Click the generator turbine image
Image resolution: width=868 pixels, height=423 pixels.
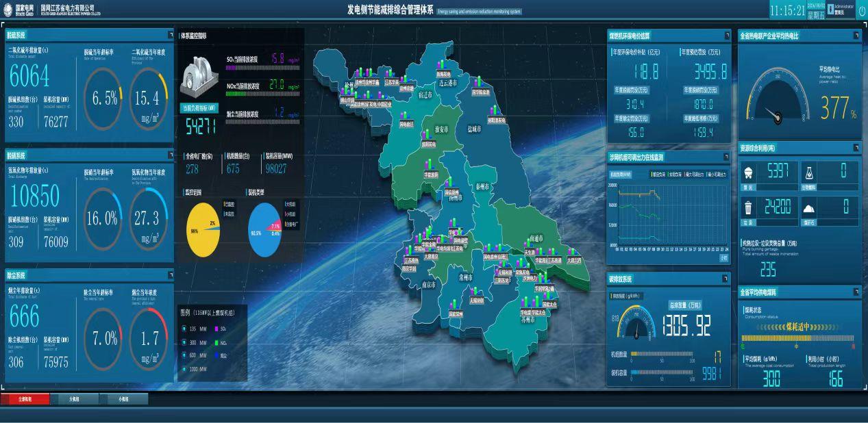click(199, 78)
